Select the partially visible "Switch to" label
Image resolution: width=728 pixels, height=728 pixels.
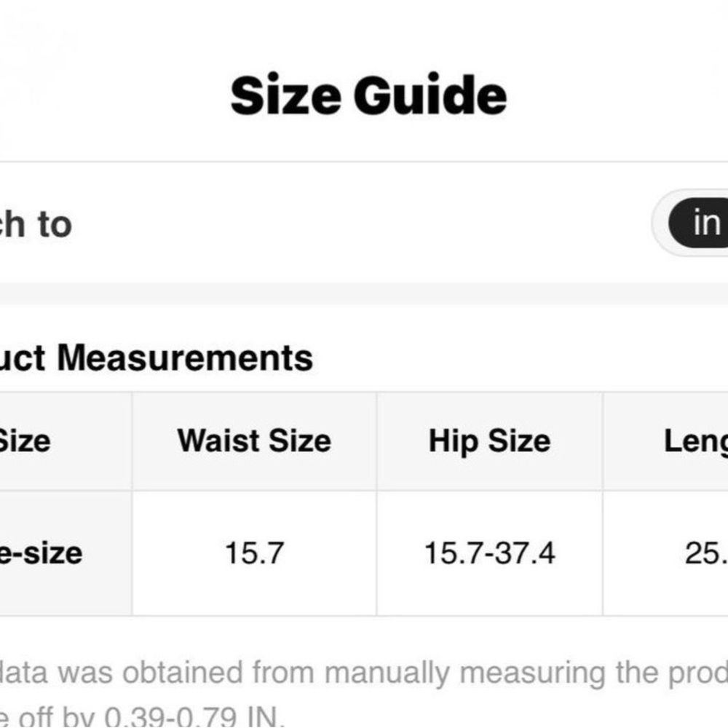(x=36, y=223)
